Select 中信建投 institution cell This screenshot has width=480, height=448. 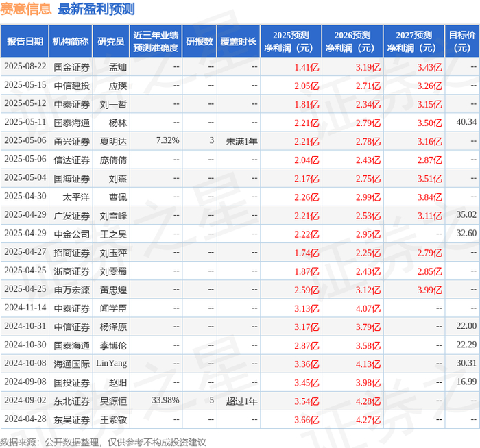click(x=71, y=86)
